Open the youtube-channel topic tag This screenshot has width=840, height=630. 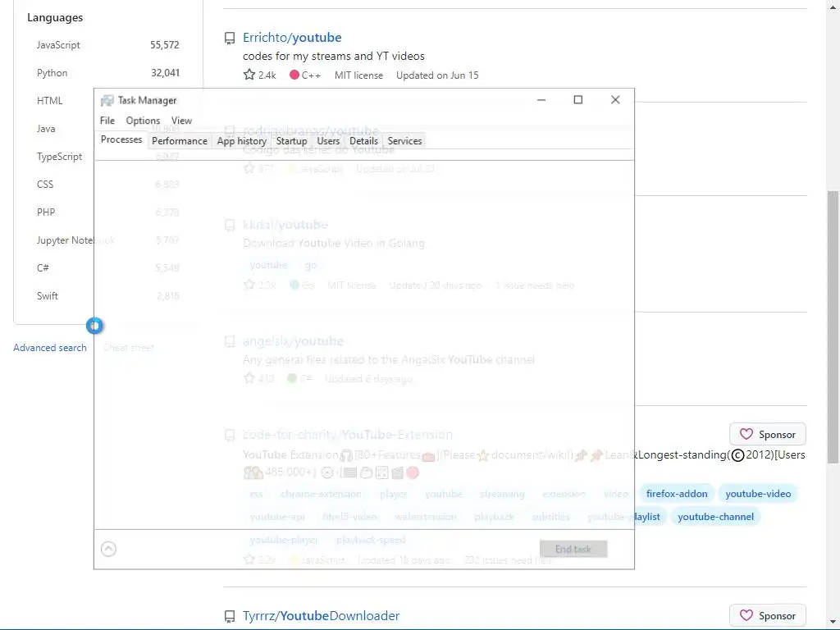(x=715, y=517)
